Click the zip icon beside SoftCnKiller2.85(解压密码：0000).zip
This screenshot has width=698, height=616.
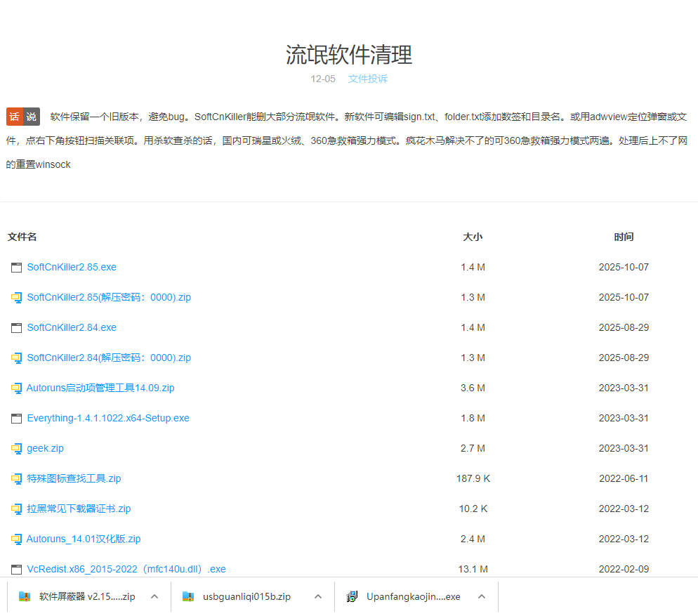coord(16,297)
